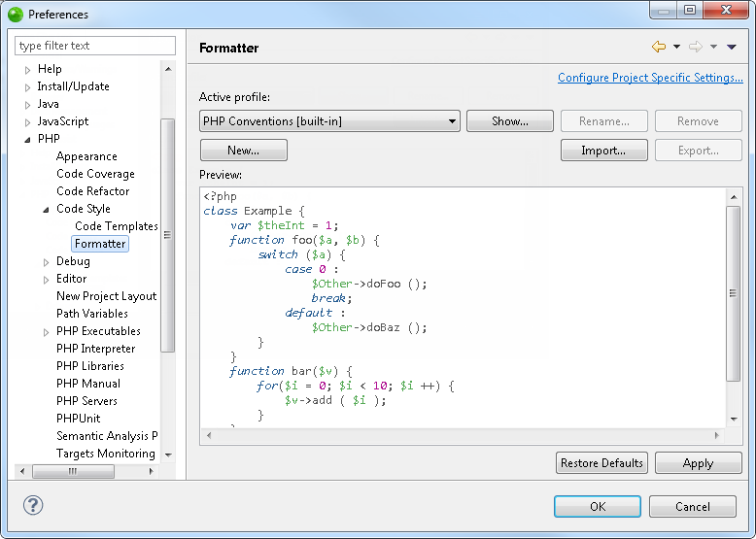Select Path Variables tree item

[91, 313]
